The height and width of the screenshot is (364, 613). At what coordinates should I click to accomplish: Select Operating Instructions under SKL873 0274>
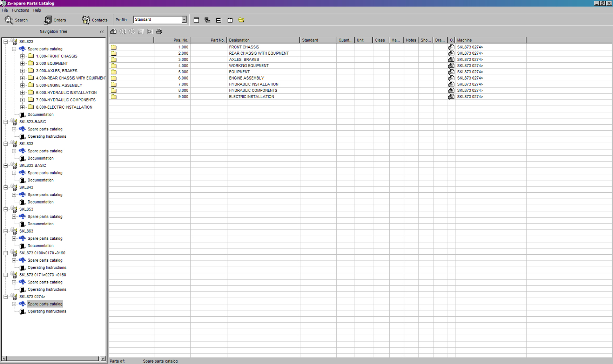click(47, 311)
